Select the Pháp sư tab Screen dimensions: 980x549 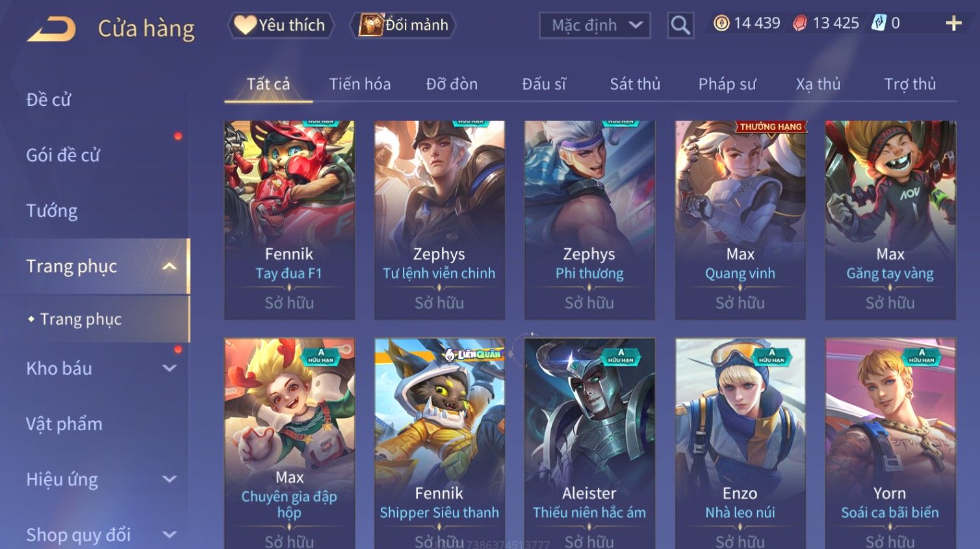click(x=727, y=84)
